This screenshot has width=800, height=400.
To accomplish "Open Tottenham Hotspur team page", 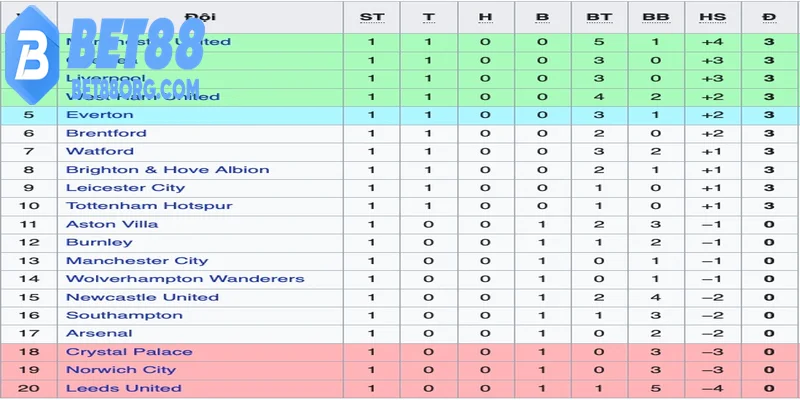I will pyautogui.click(x=149, y=206).
